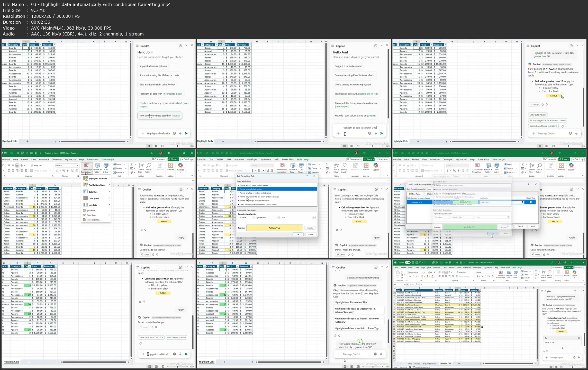Click the Color Scales menu icon
Viewport: 588px width, 370px height.
tap(86, 198)
